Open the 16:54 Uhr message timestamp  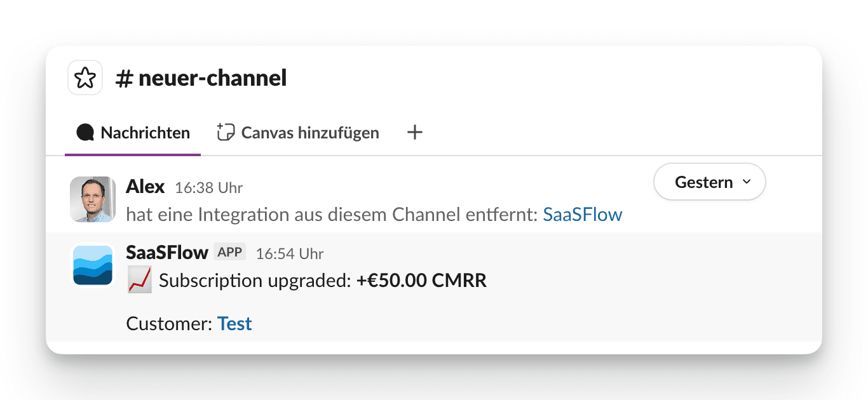click(x=290, y=254)
